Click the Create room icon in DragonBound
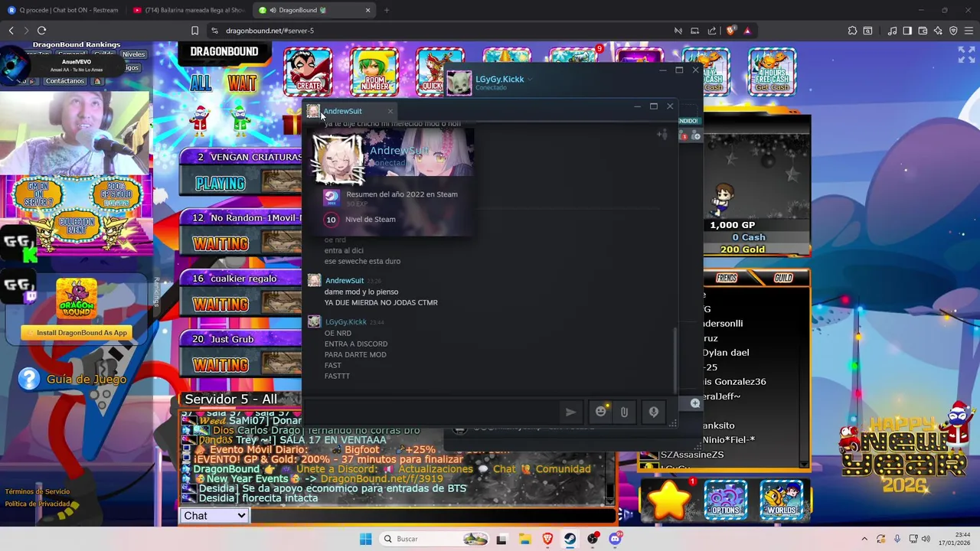The height and width of the screenshot is (551, 980). [309, 70]
